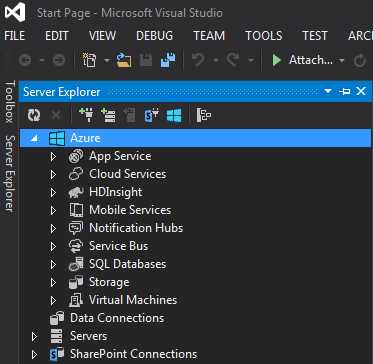Screen dimensions: 373x364
Task: Click the Connect to Server icon
Action: click(108, 115)
